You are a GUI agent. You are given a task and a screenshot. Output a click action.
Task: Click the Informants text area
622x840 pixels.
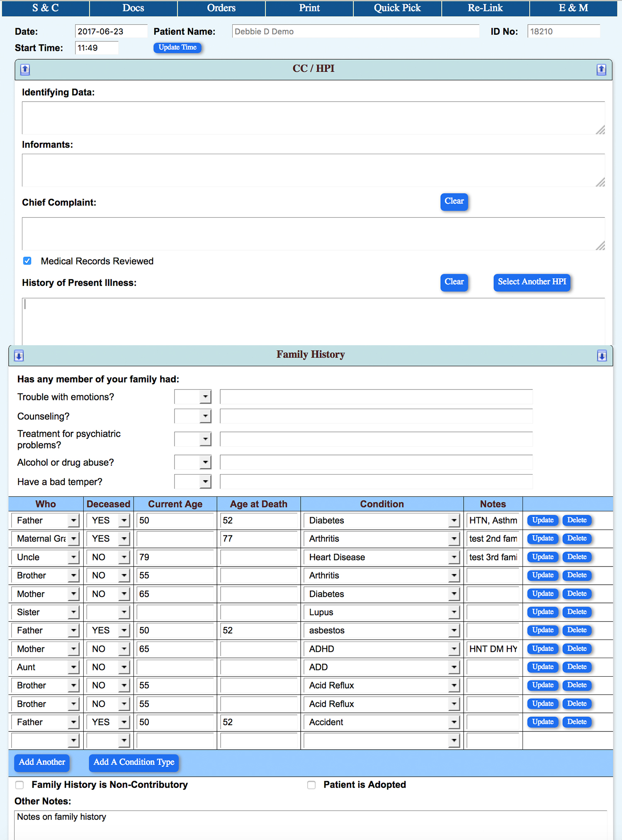click(313, 170)
